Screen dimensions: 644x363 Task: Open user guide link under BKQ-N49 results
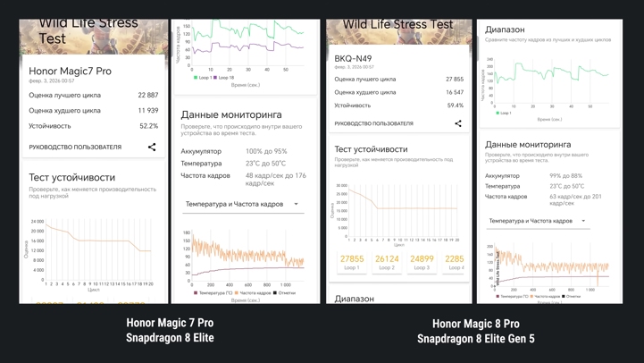pyautogui.click(x=373, y=123)
